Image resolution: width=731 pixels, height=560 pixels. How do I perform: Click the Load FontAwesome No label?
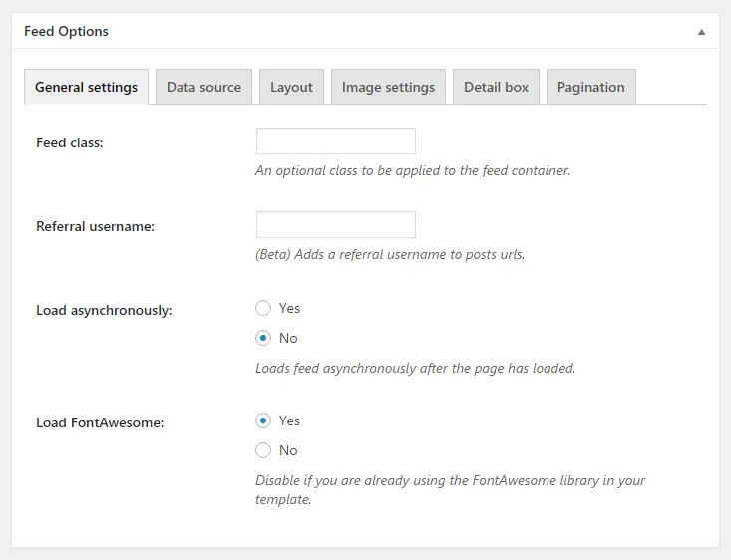[288, 450]
